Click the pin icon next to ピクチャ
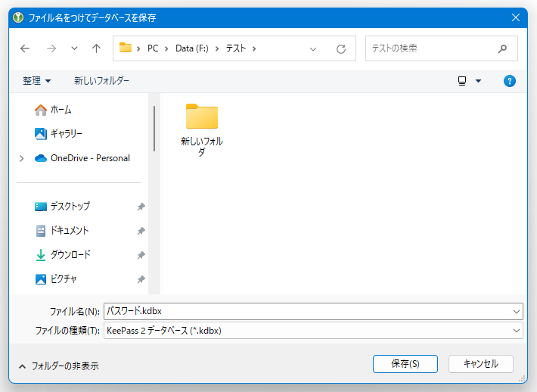The image size is (537, 392). [x=141, y=279]
